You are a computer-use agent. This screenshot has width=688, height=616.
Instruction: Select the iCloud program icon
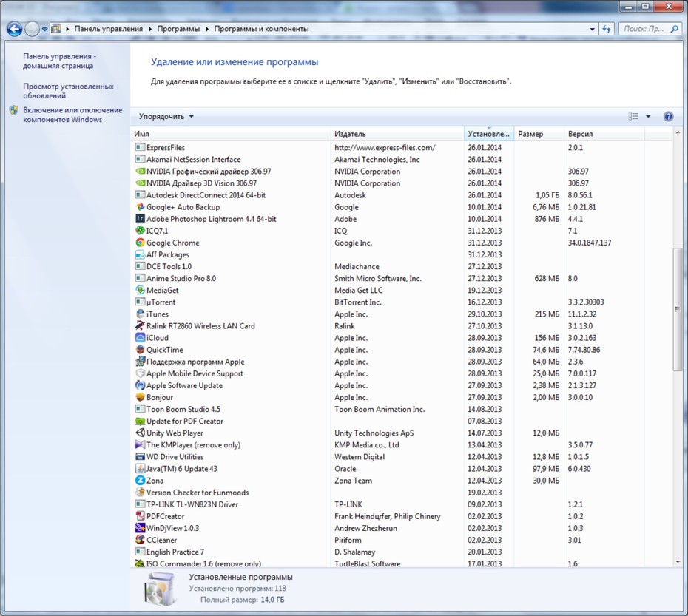click(x=140, y=338)
